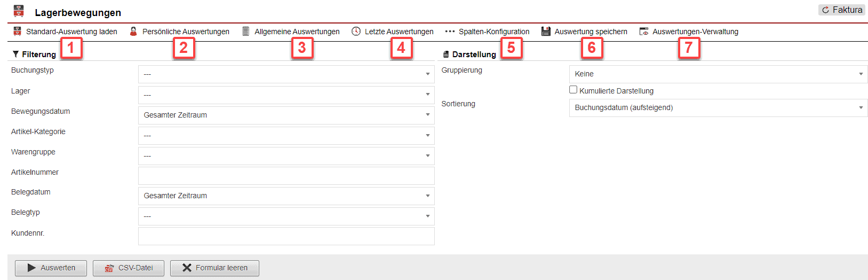The width and height of the screenshot is (868, 280).
Task: Select the Warengruppe dropdown
Action: pyautogui.click(x=286, y=156)
